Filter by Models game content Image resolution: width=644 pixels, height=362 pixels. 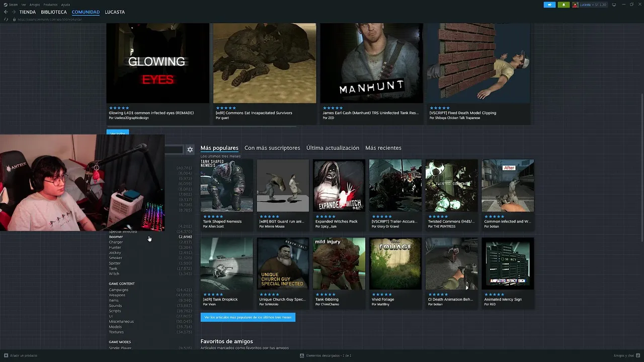115,327
